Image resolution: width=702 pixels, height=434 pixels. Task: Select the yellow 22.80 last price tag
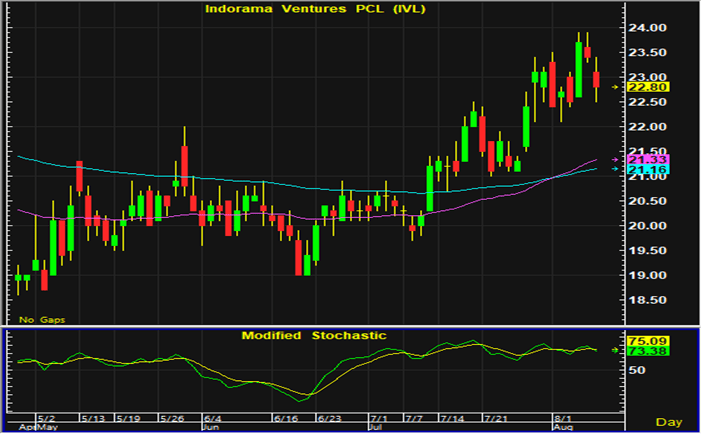click(x=641, y=87)
